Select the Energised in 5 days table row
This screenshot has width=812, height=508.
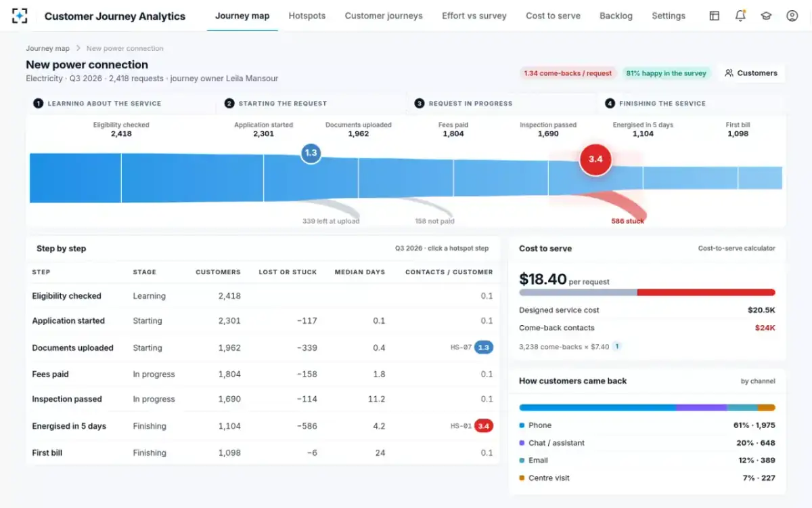click(263, 426)
